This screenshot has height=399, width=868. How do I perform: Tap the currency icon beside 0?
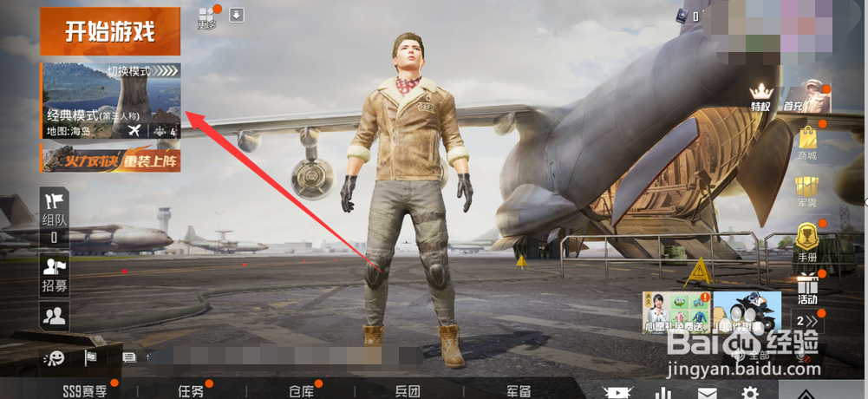[x=682, y=16]
